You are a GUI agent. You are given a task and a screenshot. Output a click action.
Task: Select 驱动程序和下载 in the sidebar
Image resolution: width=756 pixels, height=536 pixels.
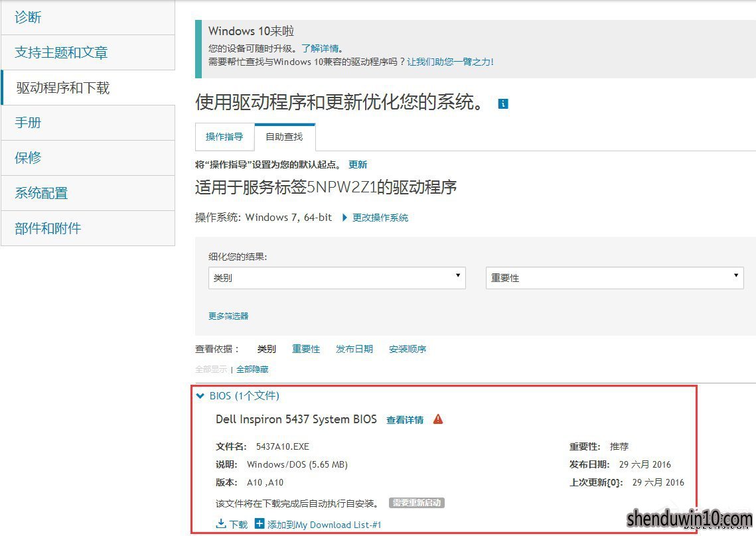(88, 88)
